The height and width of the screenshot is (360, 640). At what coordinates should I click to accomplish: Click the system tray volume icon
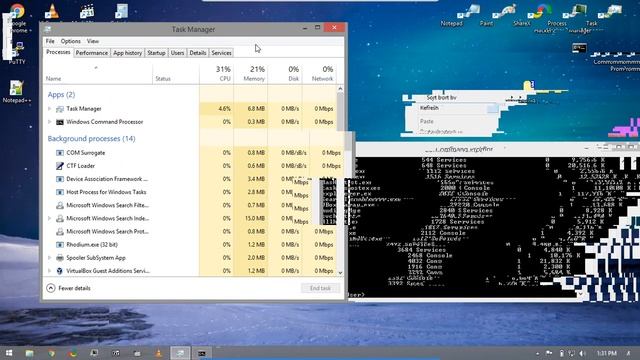coord(582,353)
